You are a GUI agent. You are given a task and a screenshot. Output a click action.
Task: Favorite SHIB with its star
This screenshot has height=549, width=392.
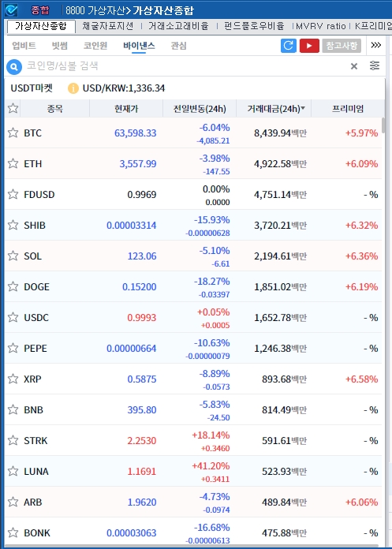[13, 225]
